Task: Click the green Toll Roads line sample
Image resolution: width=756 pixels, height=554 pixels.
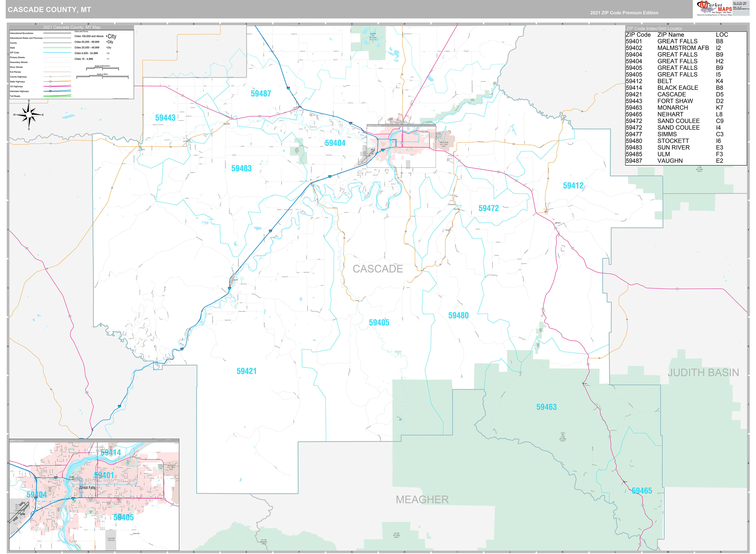Action: (57, 96)
